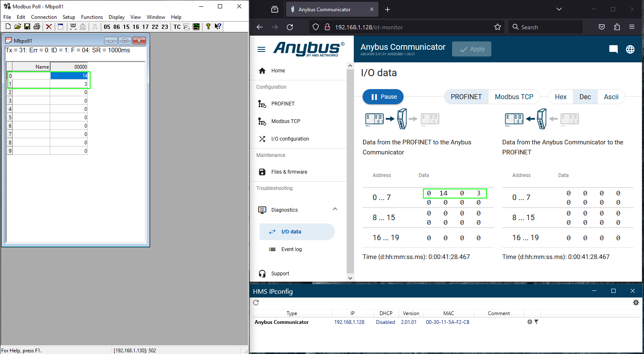Open the I/O configuration page
644x354 pixels.
[290, 139]
